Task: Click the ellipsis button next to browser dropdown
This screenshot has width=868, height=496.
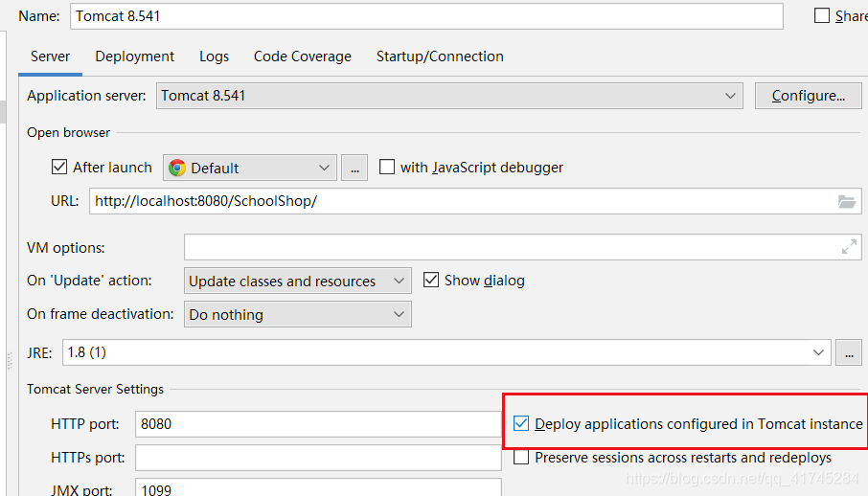Action: 354,168
